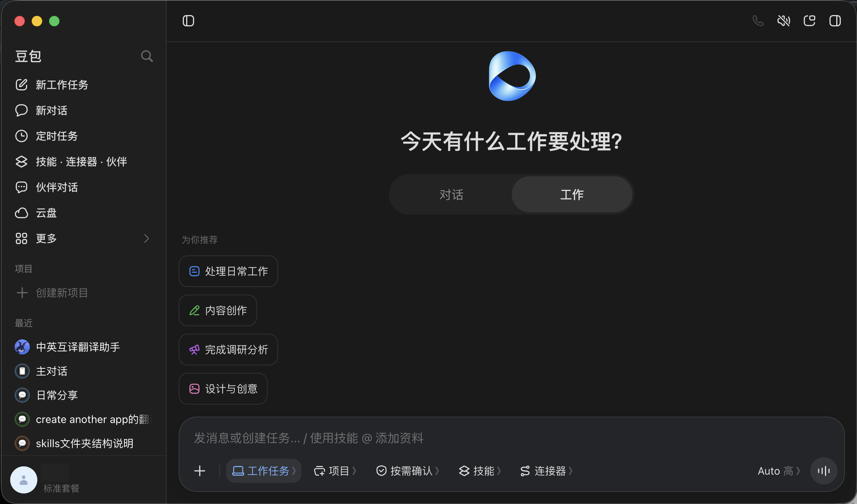Click the 完成调研分析 telescope icon
857x504 pixels.
pos(194,350)
